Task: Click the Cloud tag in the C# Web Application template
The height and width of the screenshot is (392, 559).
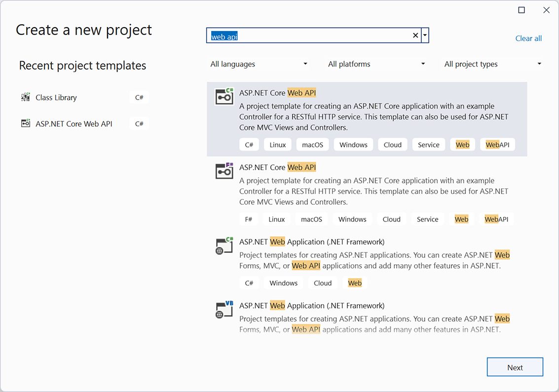Action: click(x=323, y=283)
